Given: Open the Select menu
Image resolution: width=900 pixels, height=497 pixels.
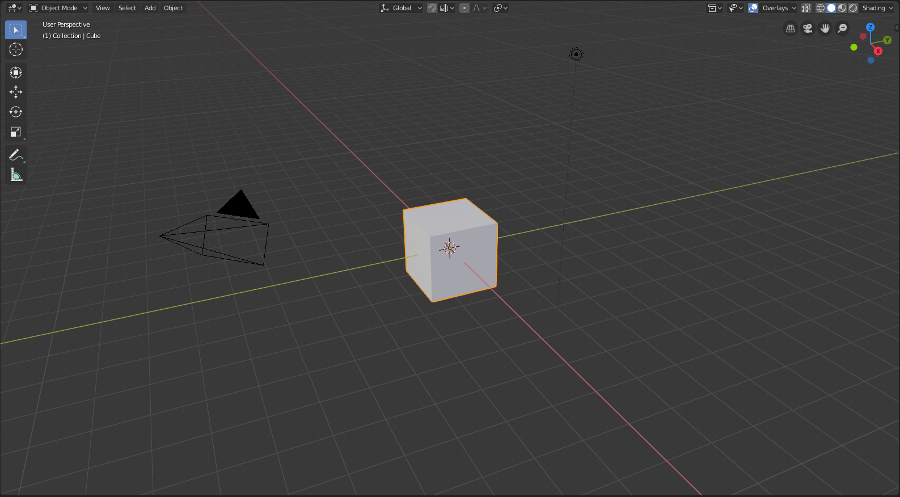Looking at the screenshot, I should [127, 8].
